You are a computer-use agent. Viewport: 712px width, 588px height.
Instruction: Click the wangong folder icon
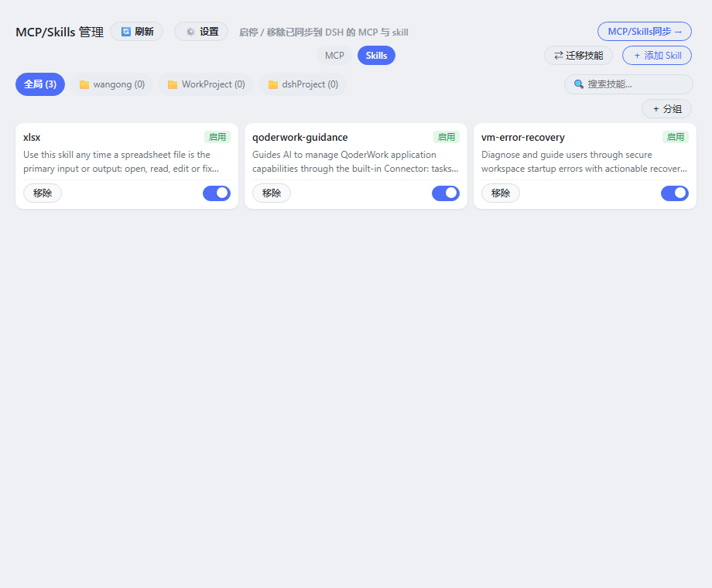pos(84,84)
